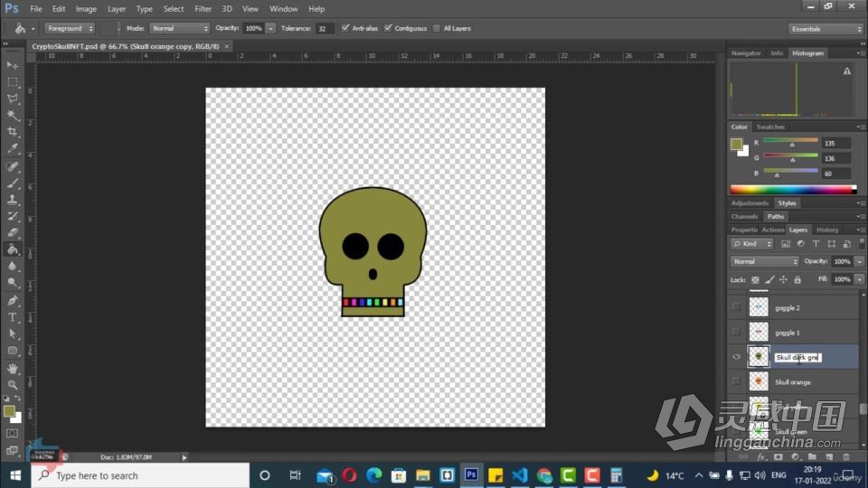Switch to the History tab
868x488 pixels.
coord(827,230)
